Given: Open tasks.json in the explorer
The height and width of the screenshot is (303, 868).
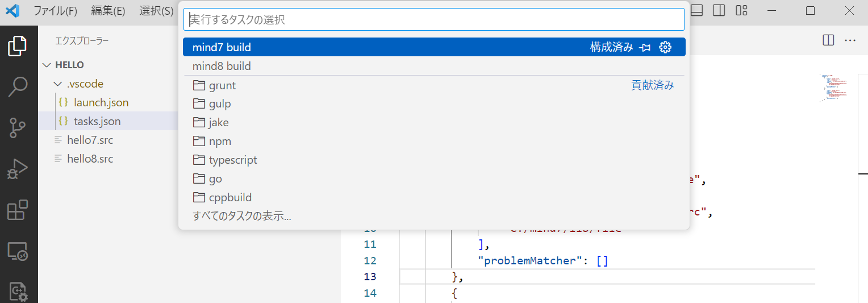Looking at the screenshot, I should pos(97,121).
